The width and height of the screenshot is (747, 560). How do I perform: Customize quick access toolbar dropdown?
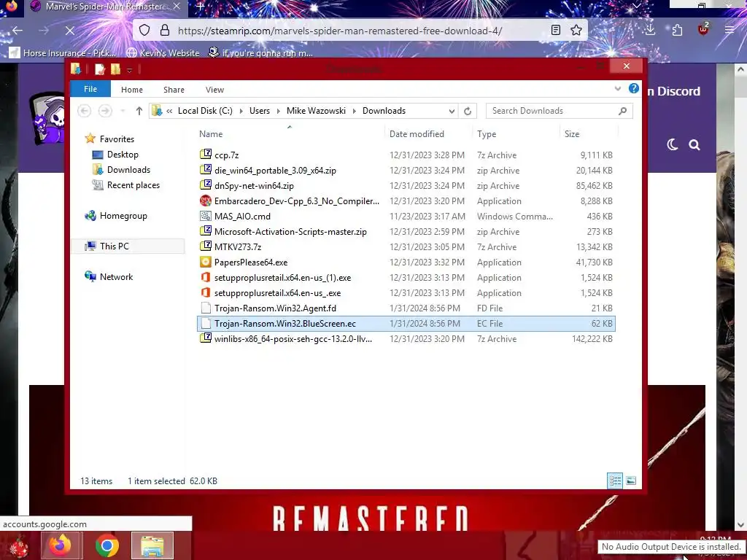coord(129,70)
